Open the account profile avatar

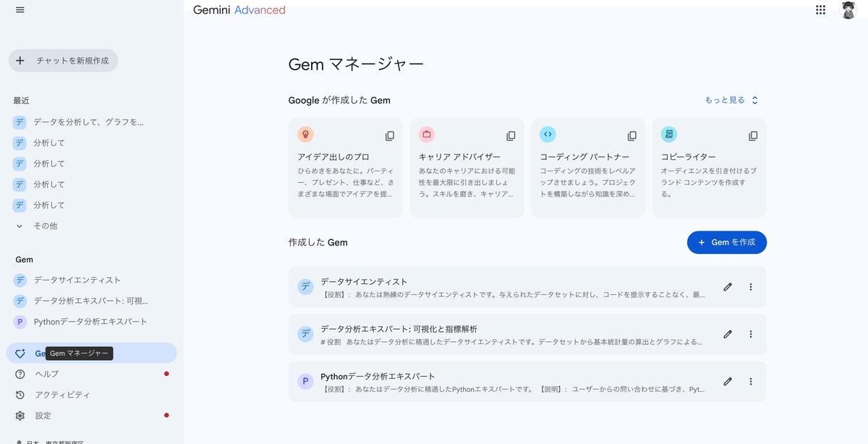point(848,10)
